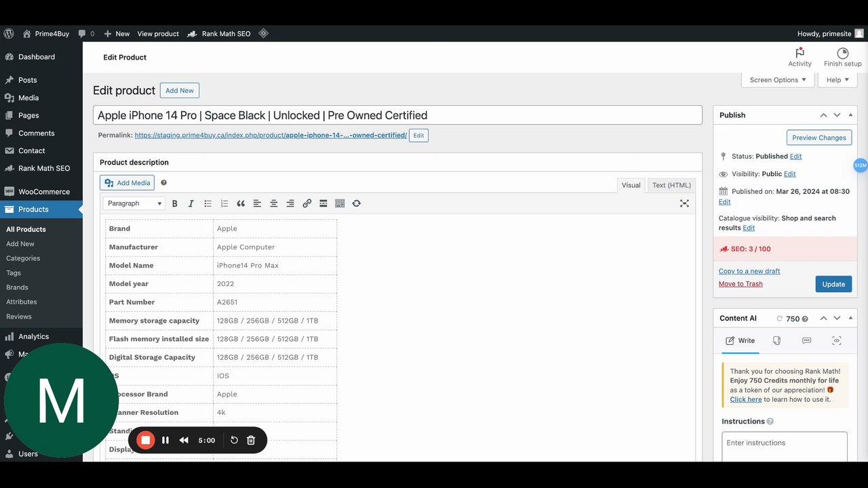Open the second Content AI tab
The image size is (868, 488).
point(777,341)
